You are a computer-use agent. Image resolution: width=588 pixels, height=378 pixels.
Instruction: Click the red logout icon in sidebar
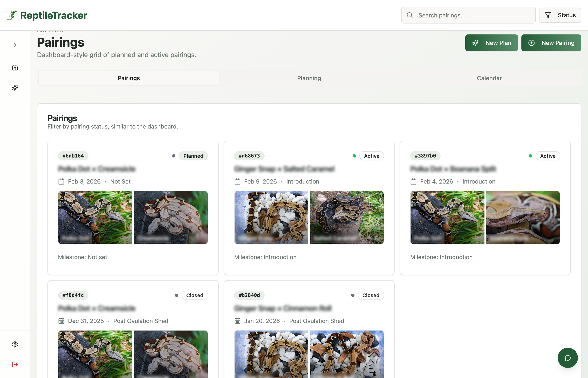[15, 365]
